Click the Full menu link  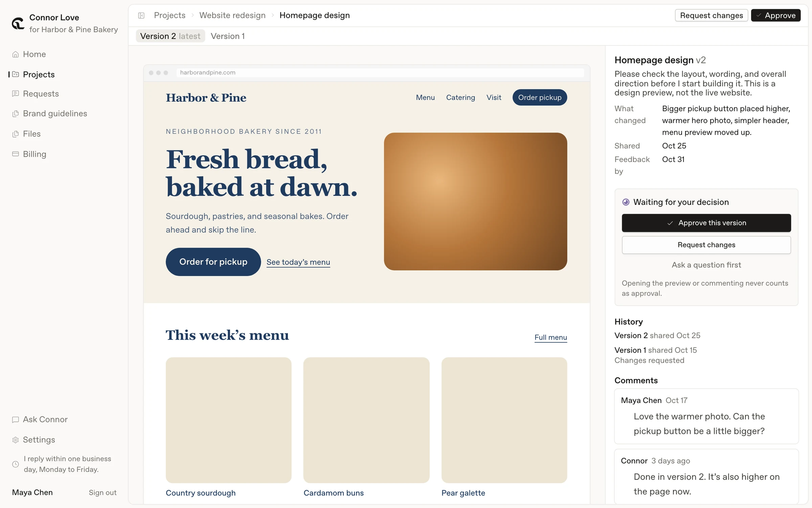click(x=550, y=337)
